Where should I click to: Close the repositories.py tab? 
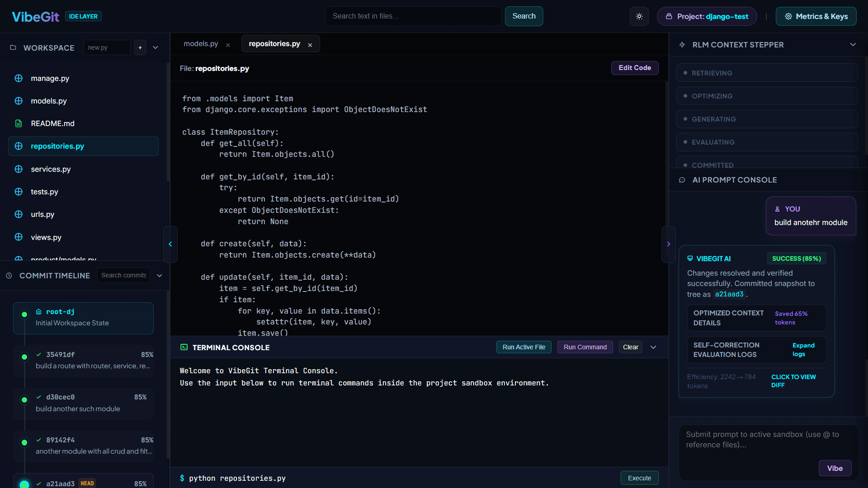tap(310, 45)
